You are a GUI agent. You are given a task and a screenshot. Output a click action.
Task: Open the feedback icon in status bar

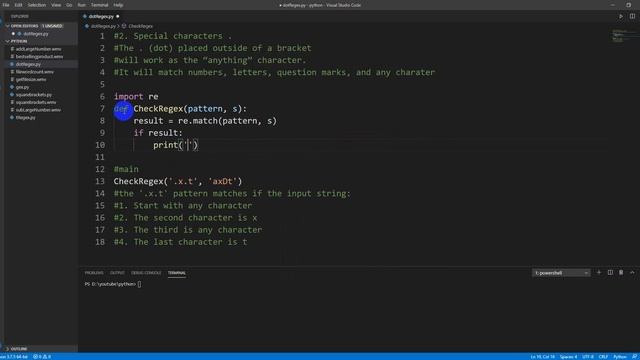coord(634,357)
